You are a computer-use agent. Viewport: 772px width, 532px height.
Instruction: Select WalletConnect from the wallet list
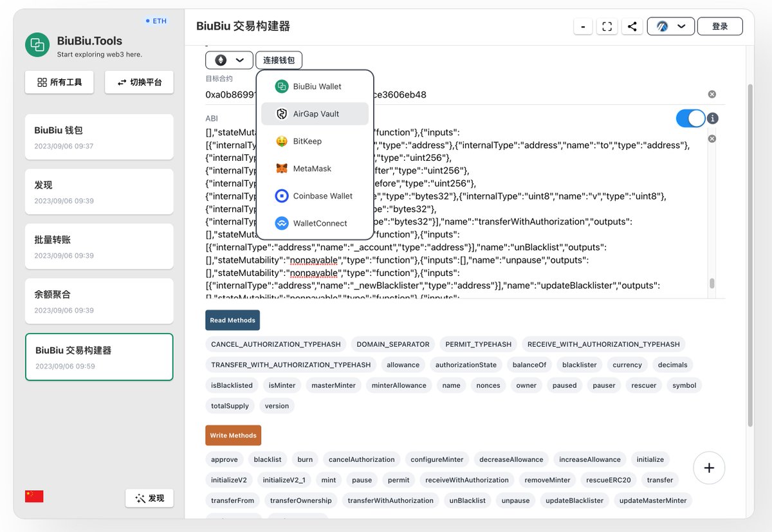(x=315, y=223)
